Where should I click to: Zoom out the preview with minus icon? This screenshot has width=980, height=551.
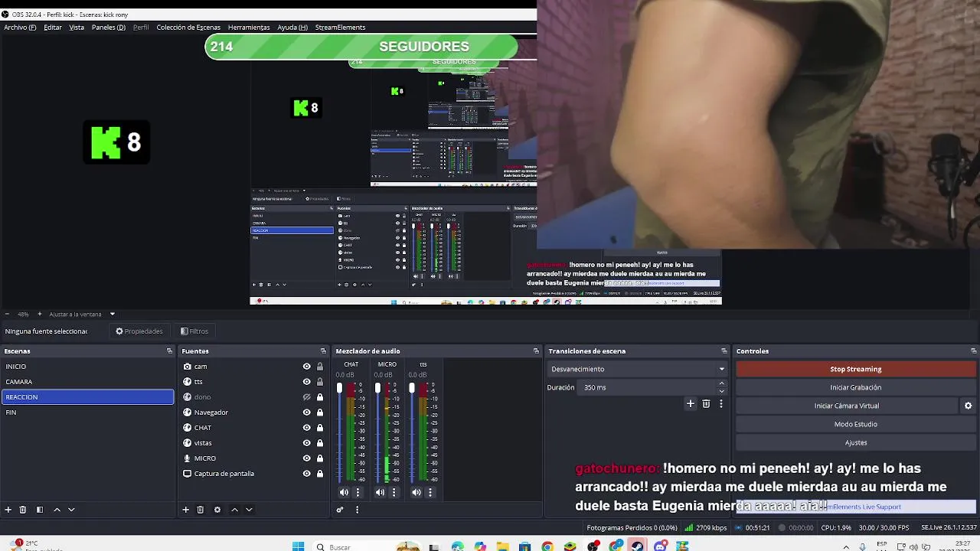pyautogui.click(x=6, y=314)
